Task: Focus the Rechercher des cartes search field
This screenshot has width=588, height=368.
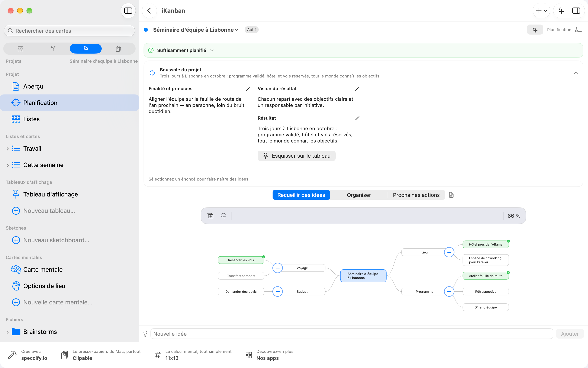Action: coord(69,31)
